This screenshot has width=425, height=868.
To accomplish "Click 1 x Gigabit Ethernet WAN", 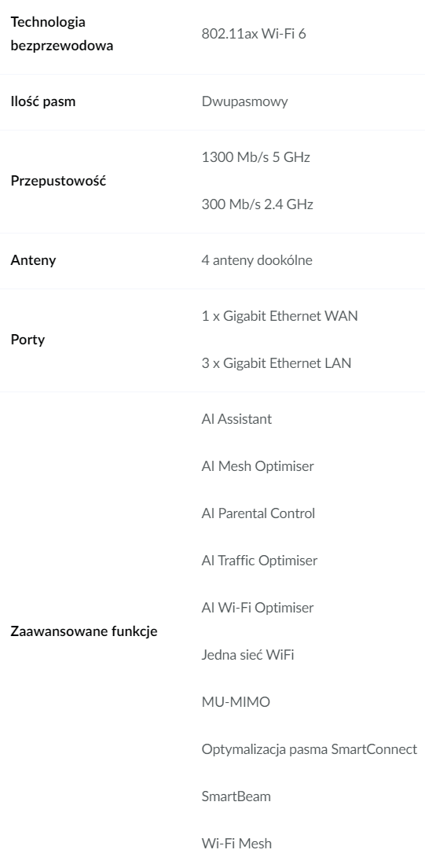I will pyautogui.click(x=280, y=316).
